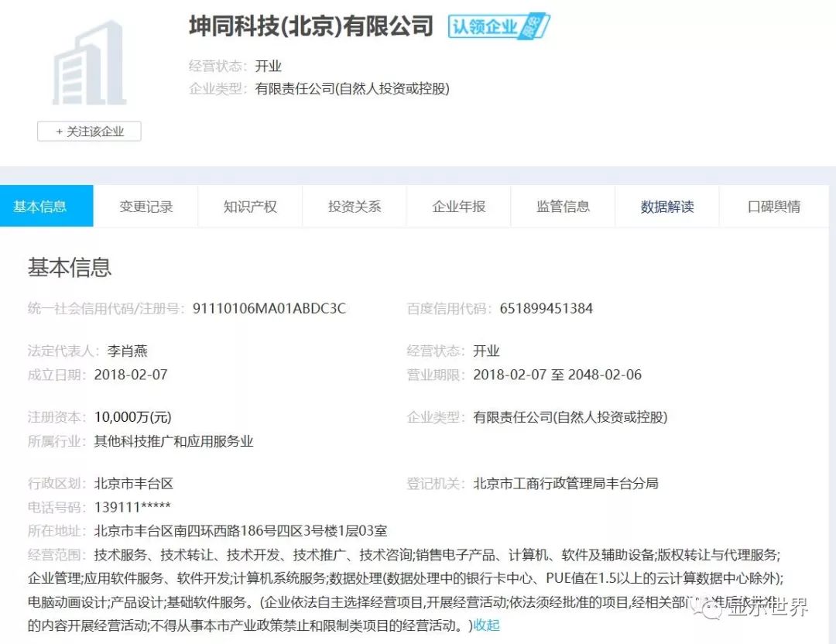The height and width of the screenshot is (644, 836).
Task: Open the 数据解读 tab
Action: [667, 205]
